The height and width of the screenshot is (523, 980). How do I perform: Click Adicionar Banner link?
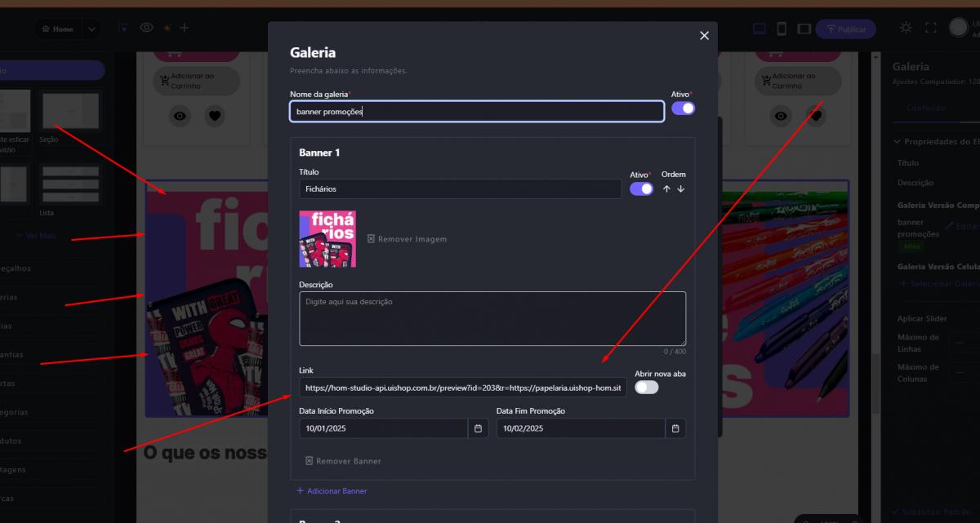click(x=332, y=491)
